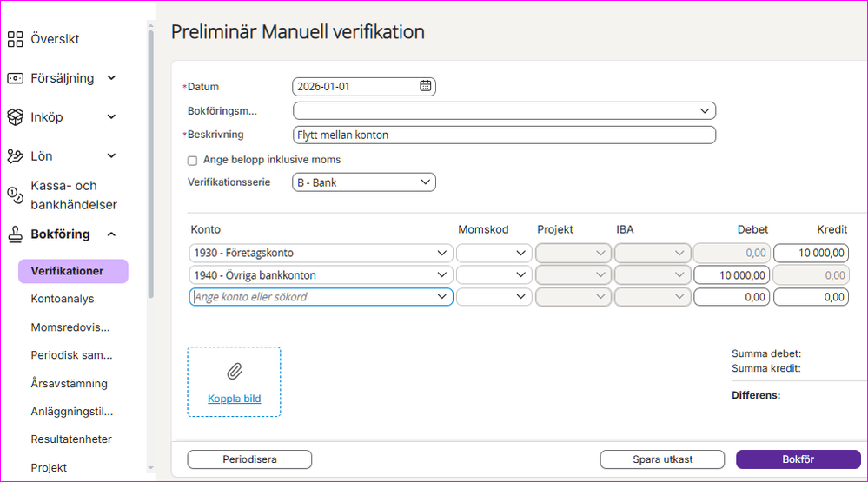Collapse the Bokföring menu chevron
The image size is (868, 482).
pos(111,234)
